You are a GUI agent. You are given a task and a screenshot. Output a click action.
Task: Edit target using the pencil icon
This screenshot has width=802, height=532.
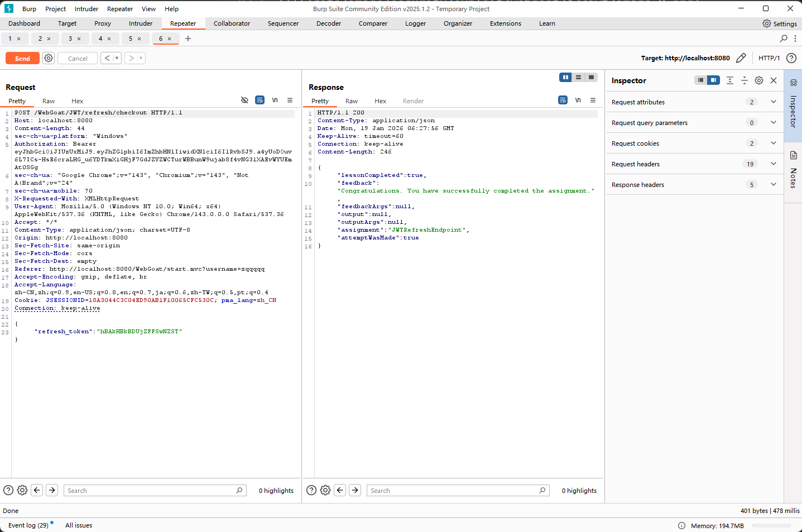(x=741, y=58)
